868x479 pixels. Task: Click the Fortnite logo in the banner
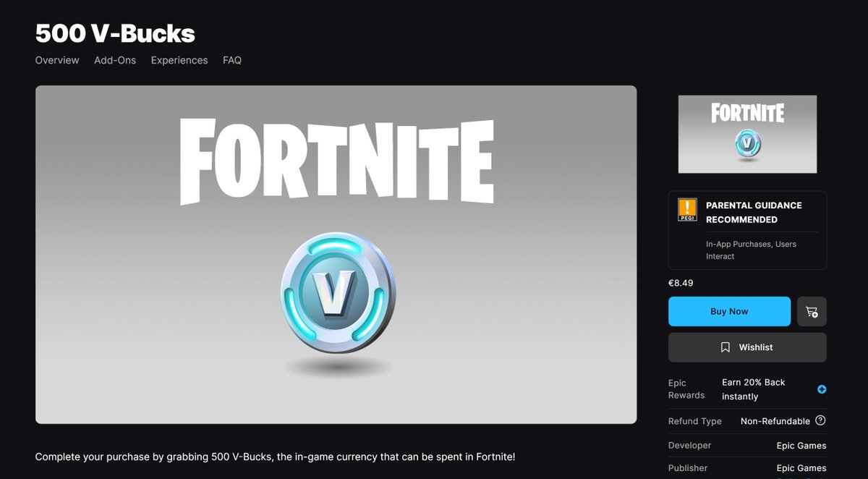point(337,161)
